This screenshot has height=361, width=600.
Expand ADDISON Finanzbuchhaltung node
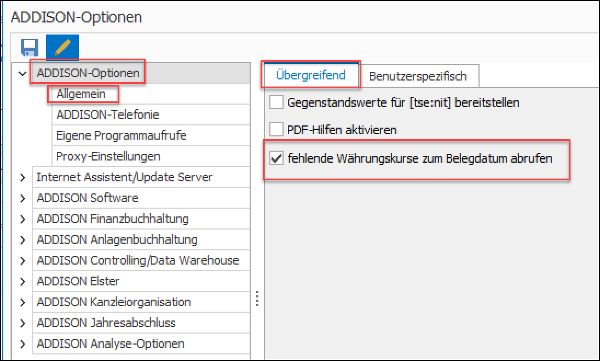23,219
